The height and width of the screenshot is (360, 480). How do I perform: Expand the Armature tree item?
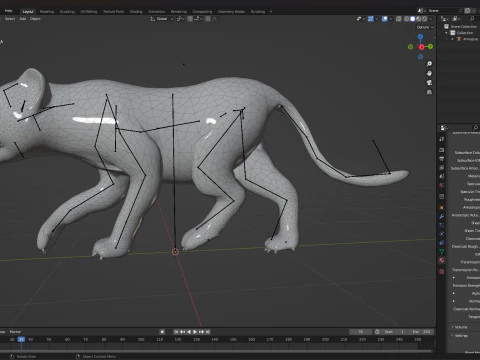[x=453, y=39]
